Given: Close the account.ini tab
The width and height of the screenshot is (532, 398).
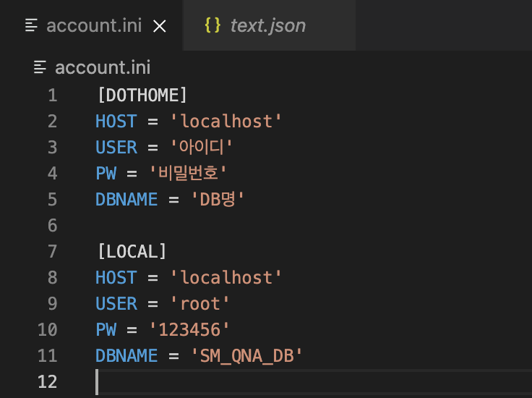Looking at the screenshot, I should pos(160,26).
